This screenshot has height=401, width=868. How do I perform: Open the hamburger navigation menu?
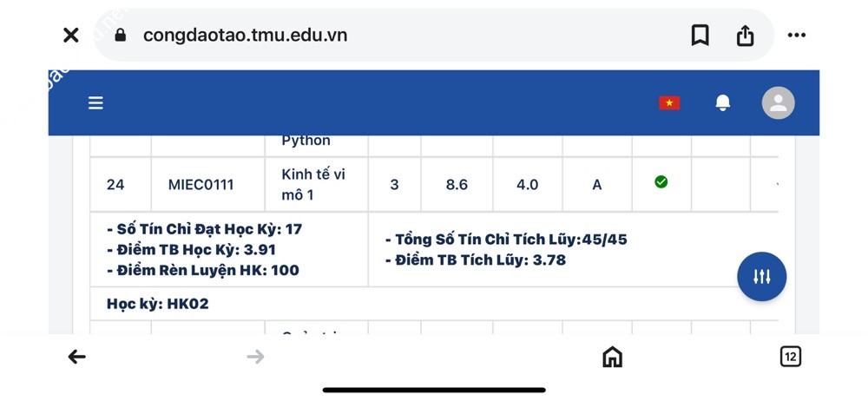click(95, 103)
